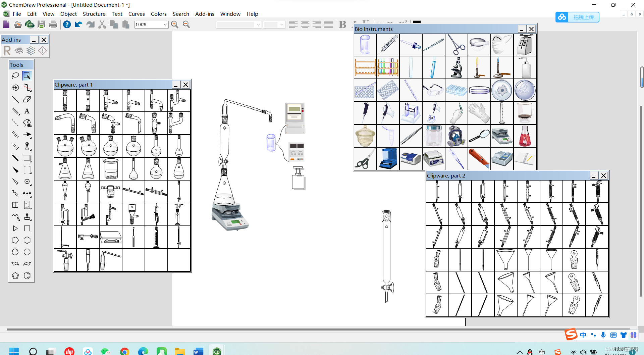Open the Structure menu

pyautogui.click(x=94, y=14)
